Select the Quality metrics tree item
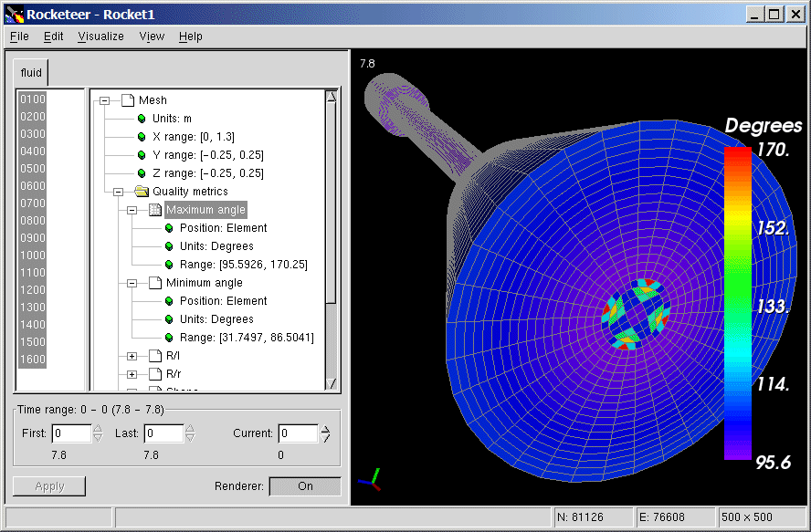 tap(190, 192)
